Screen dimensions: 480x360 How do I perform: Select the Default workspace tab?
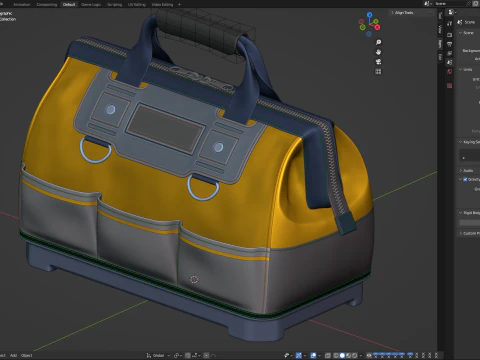pos(69,5)
